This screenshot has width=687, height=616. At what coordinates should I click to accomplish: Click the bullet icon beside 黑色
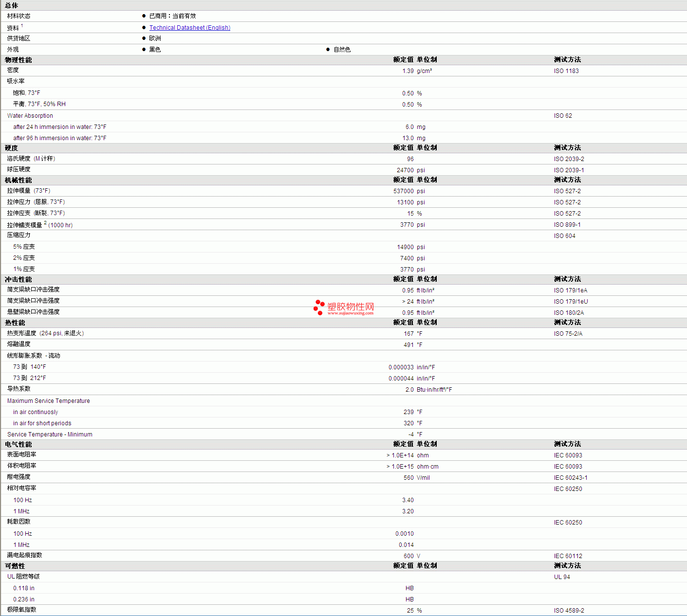pyautogui.click(x=144, y=50)
